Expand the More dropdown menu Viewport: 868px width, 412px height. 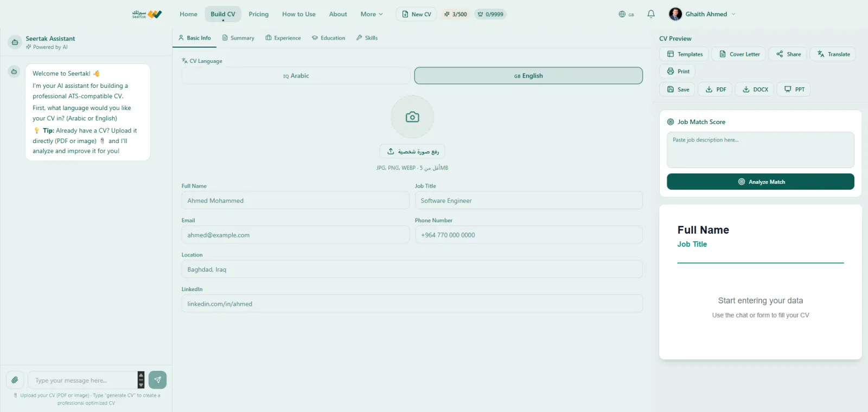[x=372, y=14]
